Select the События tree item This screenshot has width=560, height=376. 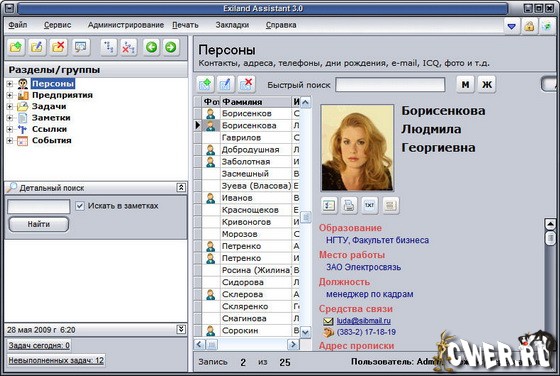pos(52,140)
